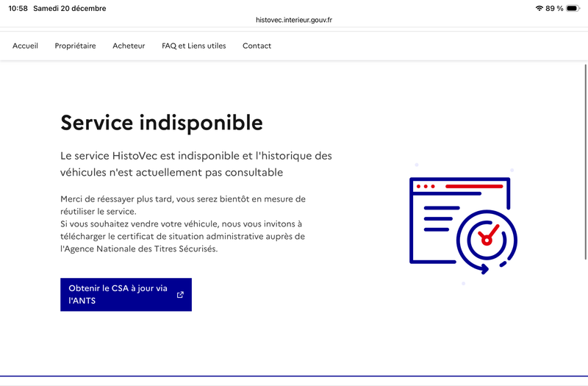The width and height of the screenshot is (588, 386).
Task: Select FAQ et Liens utiles
Action: [x=194, y=46]
